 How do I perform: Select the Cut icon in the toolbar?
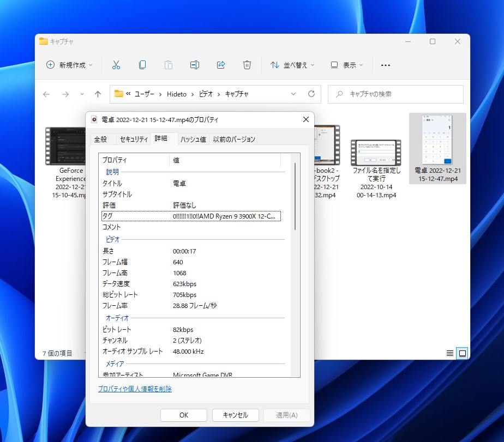click(x=116, y=65)
